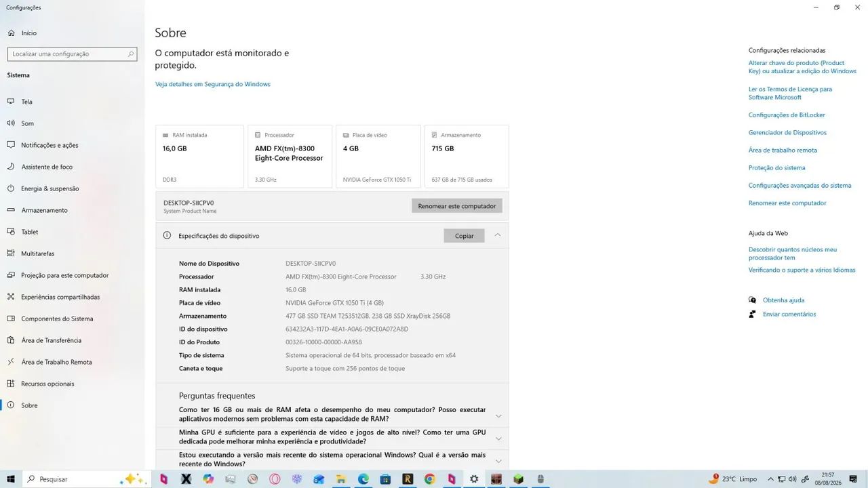Screen dimensions: 868x488
Task: Click the Enviar comentários link
Action: pyautogui.click(x=789, y=314)
